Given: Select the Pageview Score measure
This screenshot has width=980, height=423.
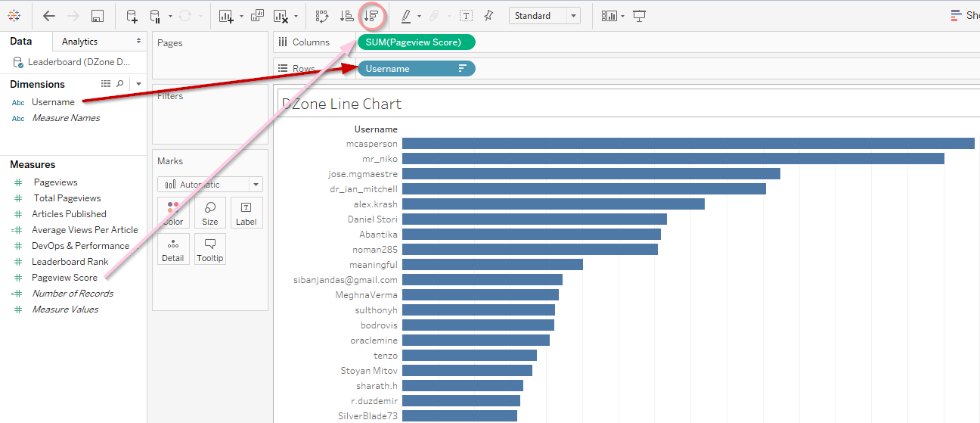Looking at the screenshot, I should tap(64, 278).
